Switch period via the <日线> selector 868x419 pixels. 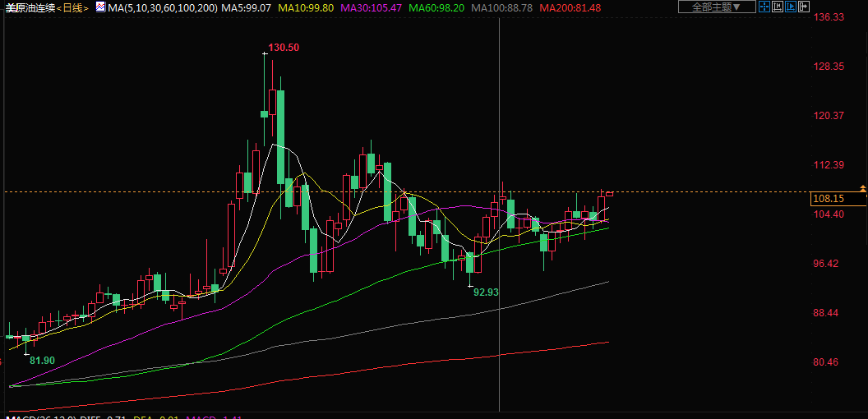pos(72,7)
